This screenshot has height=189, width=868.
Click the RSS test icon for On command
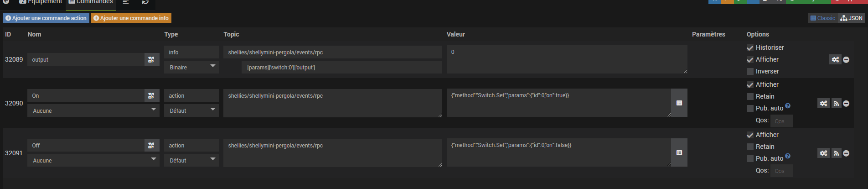pos(836,104)
